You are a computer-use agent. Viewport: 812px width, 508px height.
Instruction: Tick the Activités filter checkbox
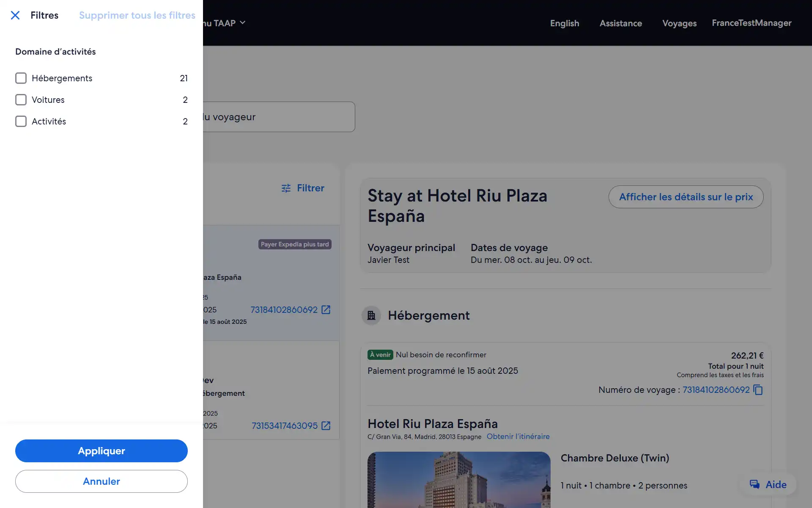click(x=21, y=121)
